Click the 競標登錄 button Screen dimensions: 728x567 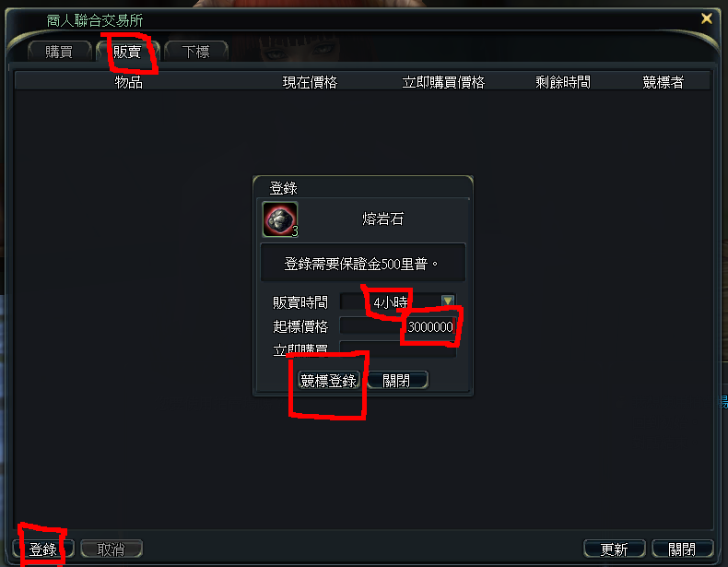point(328,381)
